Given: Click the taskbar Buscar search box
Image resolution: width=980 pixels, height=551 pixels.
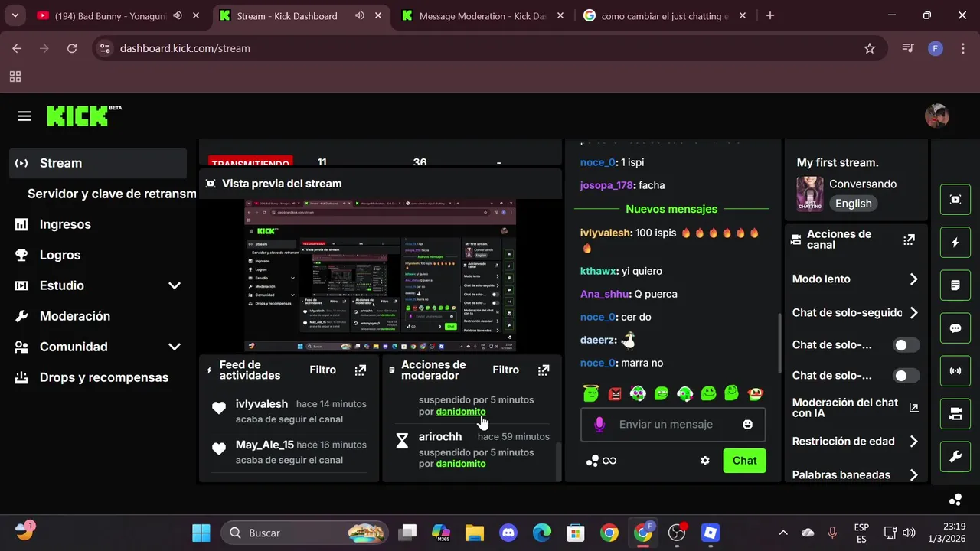Looking at the screenshot, I should [x=305, y=533].
